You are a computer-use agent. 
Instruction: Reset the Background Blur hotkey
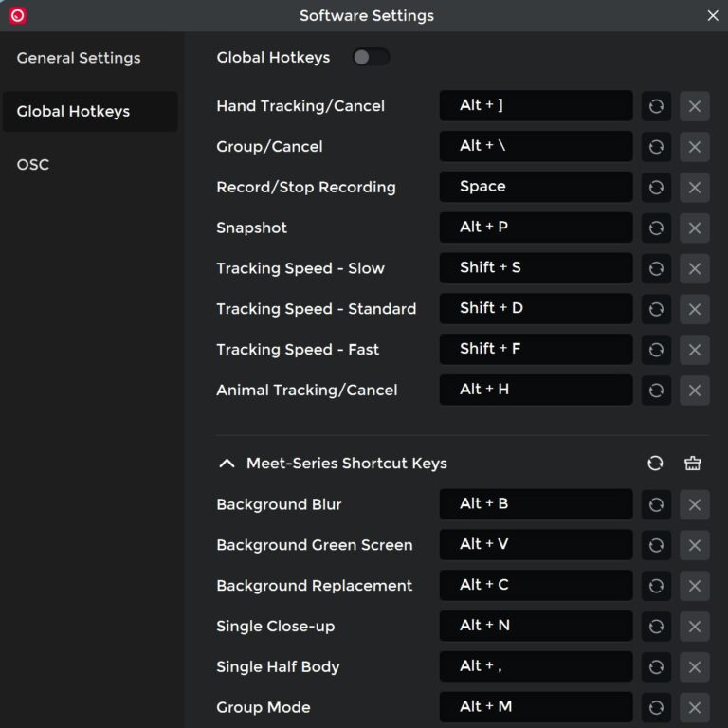(x=656, y=505)
